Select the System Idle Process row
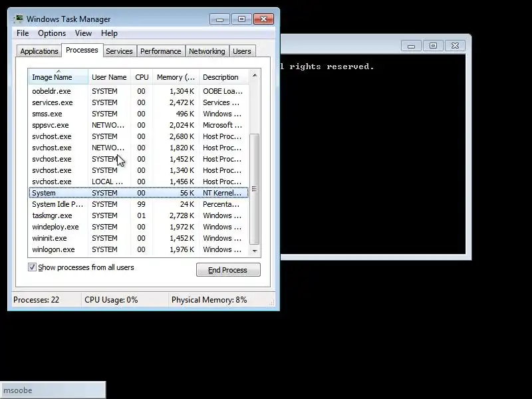Screen dimensions: 532x399 138,204
